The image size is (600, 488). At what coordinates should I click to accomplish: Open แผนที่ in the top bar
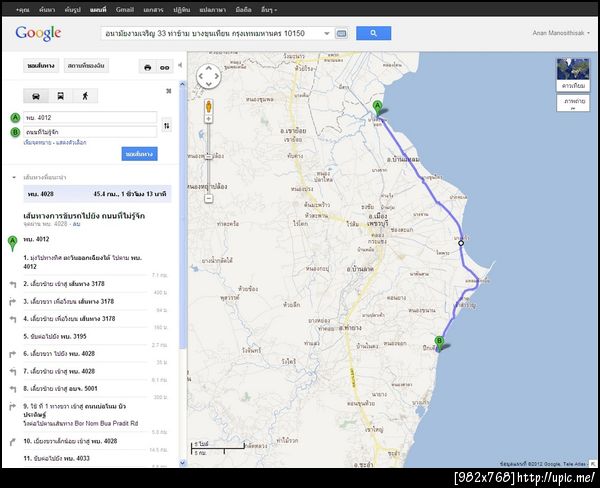pyautogui.click(x=98, y=10)
